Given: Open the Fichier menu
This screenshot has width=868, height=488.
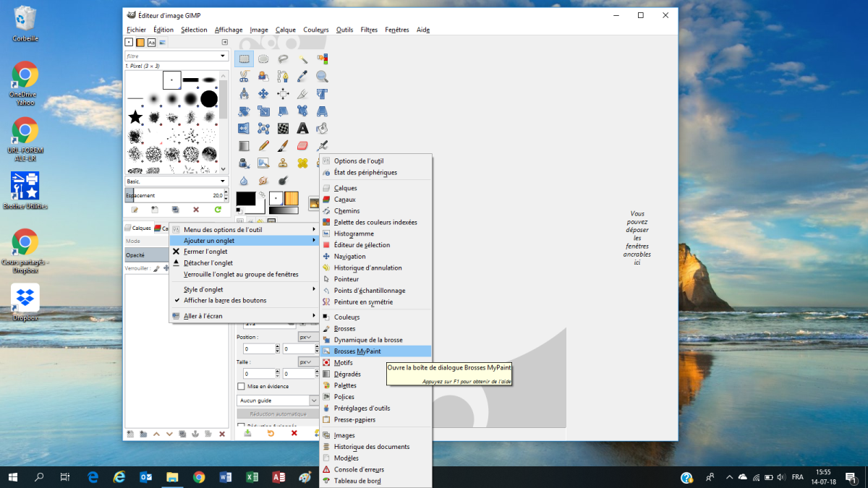Looking at the screenshot, I should tap(136, 30).
